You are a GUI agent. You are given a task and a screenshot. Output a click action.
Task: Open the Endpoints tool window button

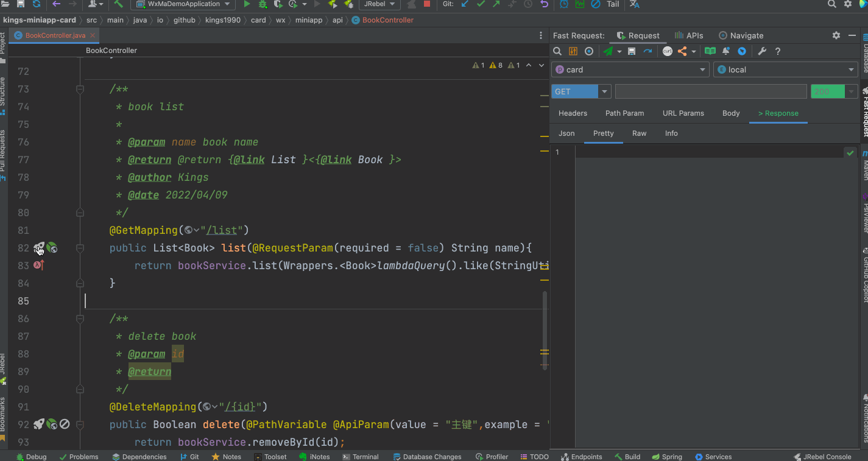click(x=580, y=457)
